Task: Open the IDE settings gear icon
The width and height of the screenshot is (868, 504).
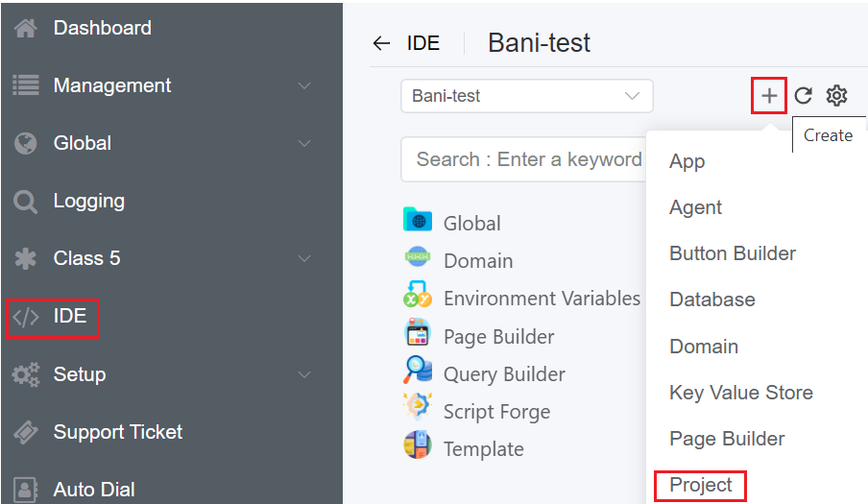Action: click(836, 96)
